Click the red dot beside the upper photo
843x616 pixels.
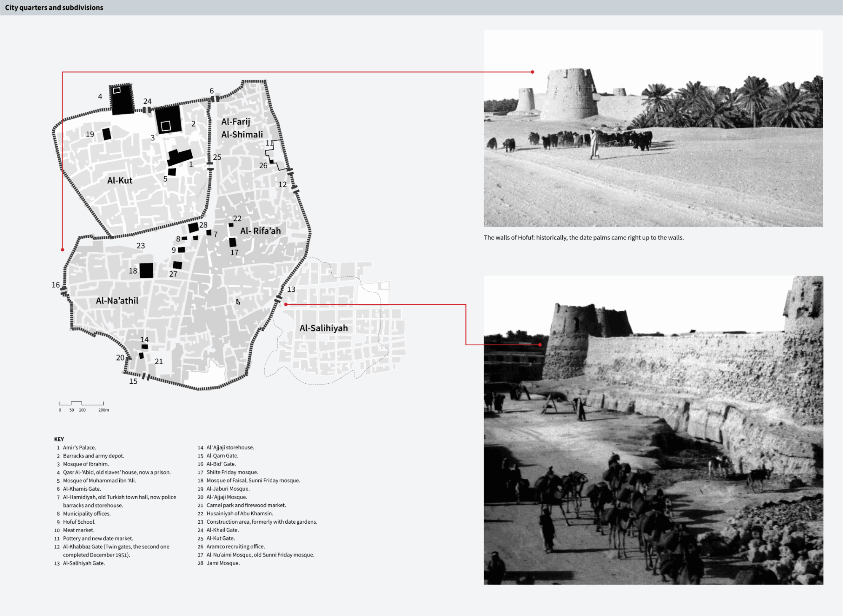click(532, 72)
